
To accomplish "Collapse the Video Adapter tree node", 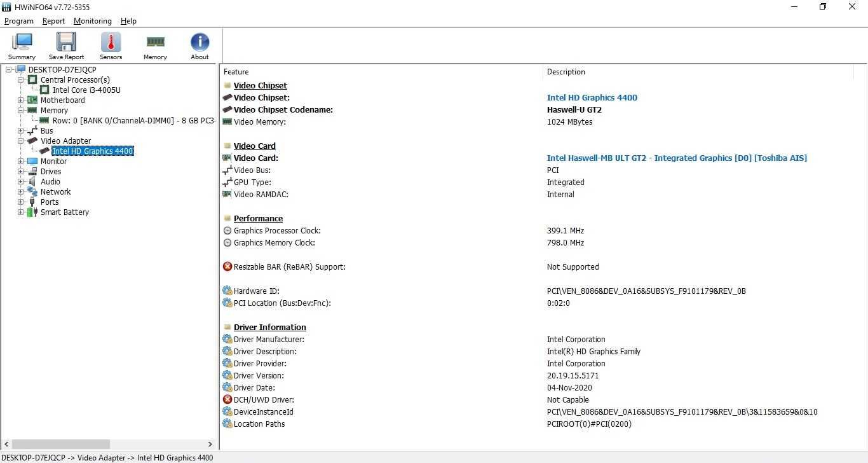I will [x=20, y=141].
